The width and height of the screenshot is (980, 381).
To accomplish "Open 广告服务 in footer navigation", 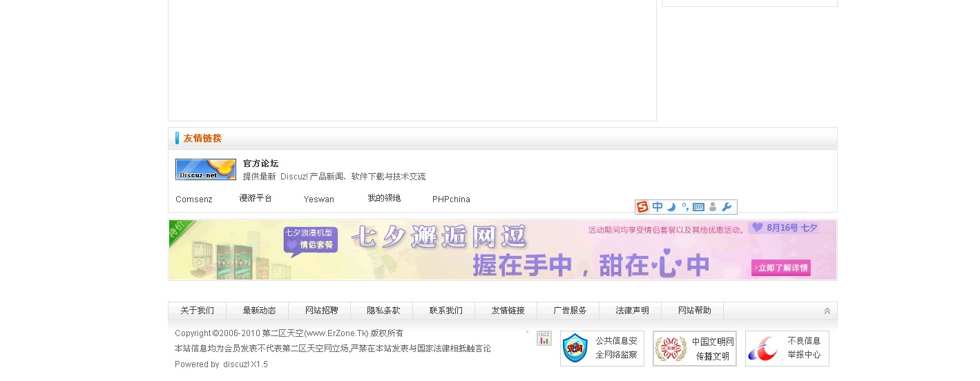I will click(570, 311).
